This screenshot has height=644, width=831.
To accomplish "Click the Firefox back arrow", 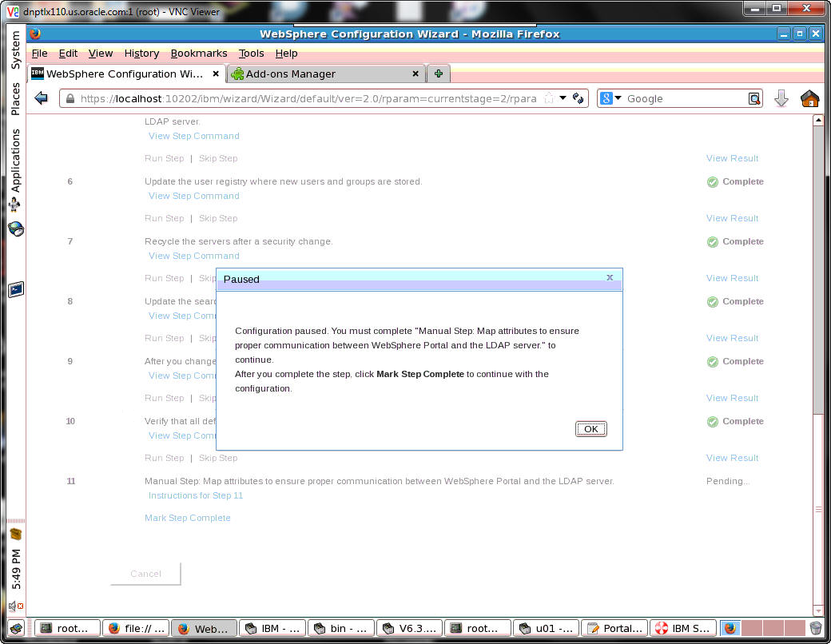I will 41,98.
